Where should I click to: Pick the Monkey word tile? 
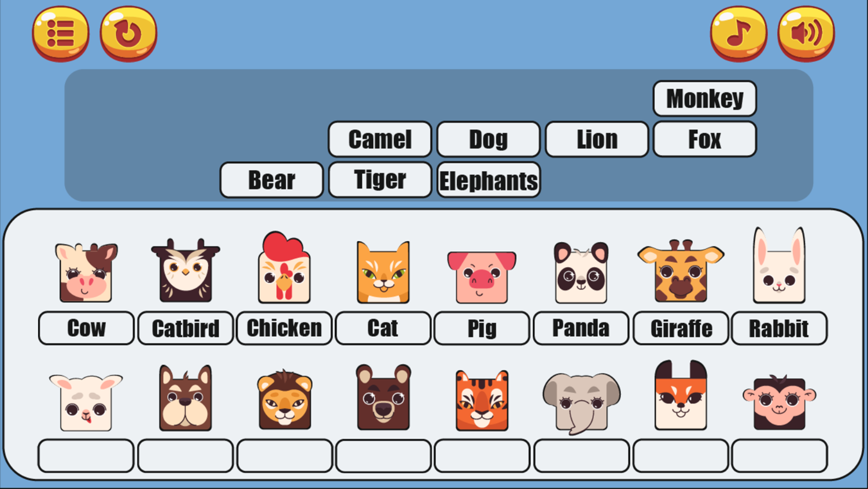tap(704, 98)
